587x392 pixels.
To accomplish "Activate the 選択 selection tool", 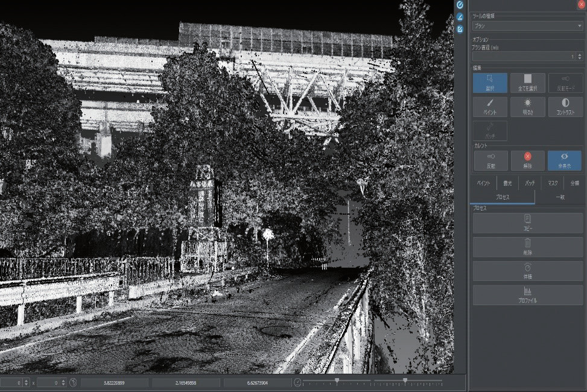I will click(x=490, y=83).
